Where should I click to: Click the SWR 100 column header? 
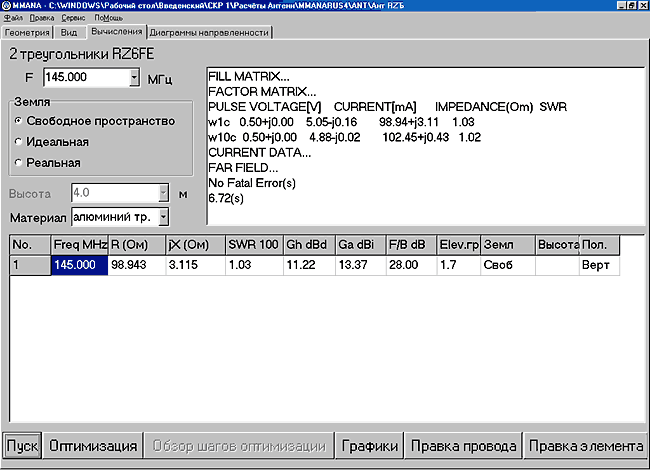pyautogui.click(x=253, y=245)
